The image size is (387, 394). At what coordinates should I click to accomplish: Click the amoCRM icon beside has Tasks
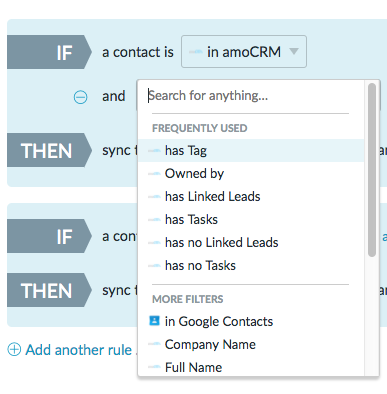154,220
